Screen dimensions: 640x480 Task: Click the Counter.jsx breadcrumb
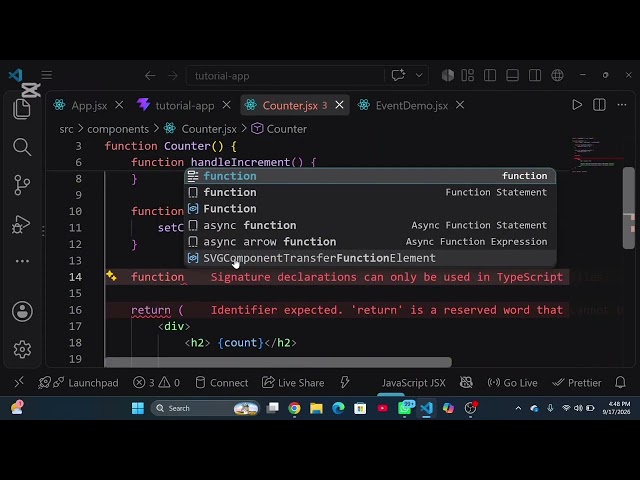(209, 129)
